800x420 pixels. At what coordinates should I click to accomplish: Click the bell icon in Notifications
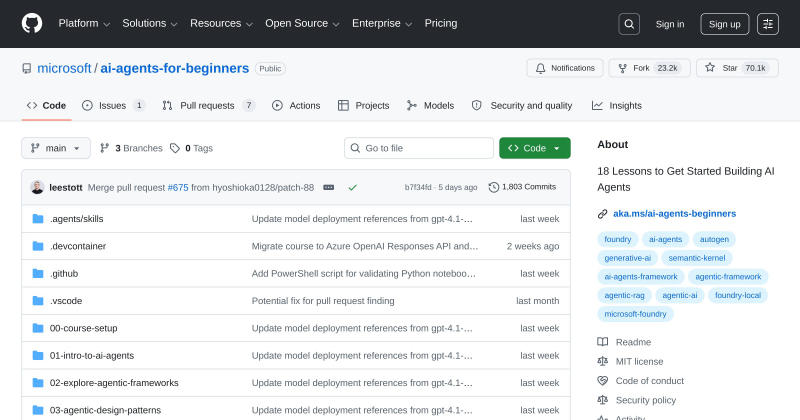540,68
